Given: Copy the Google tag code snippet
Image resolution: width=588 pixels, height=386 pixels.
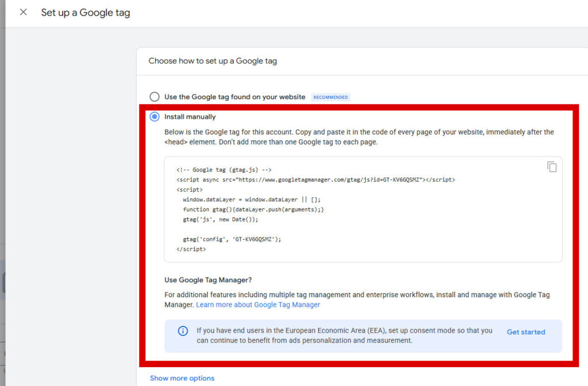Looking at the screenshot, I should pos(552,167).
